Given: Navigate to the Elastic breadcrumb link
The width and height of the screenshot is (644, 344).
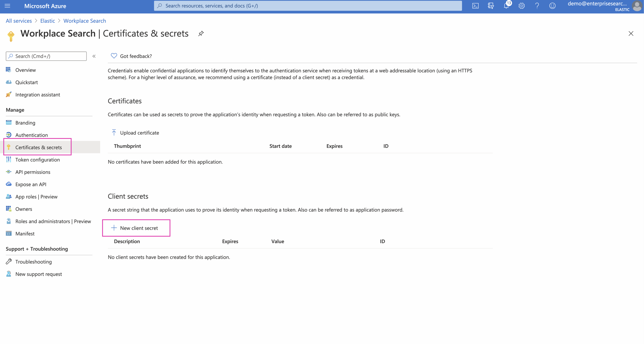Looking at the screenshot, I should tap(47, 21).
